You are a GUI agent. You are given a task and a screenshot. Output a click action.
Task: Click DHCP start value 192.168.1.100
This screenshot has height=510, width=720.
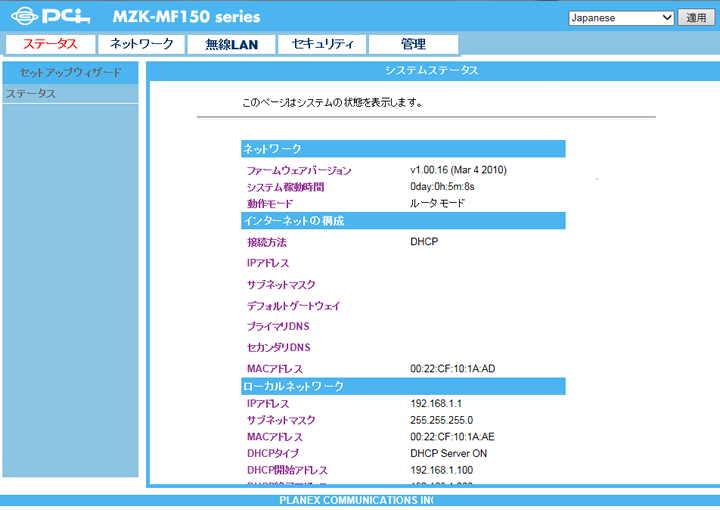coord(442,470)
